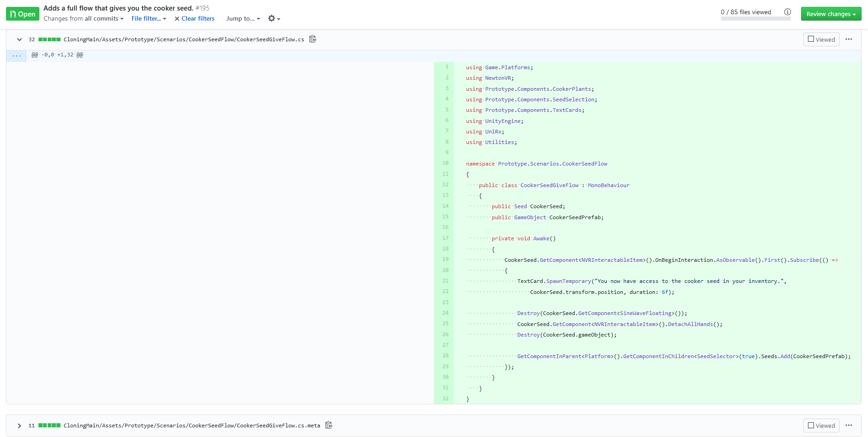This screenshot has width=868, height=437.
Task: Click the green Open pull request badge
Action: 22,14
